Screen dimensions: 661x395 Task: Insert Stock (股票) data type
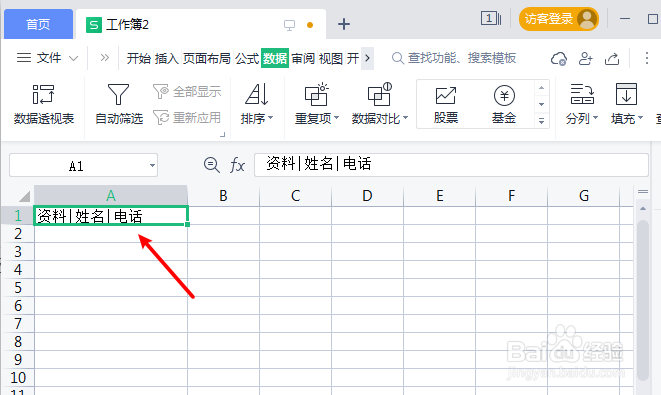click(x=446, y=105)
